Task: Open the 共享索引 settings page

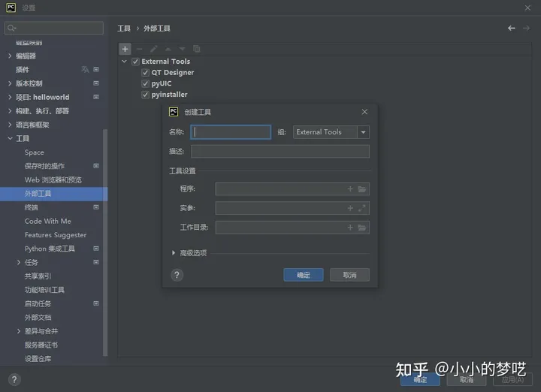Action: tap(38, 276)
